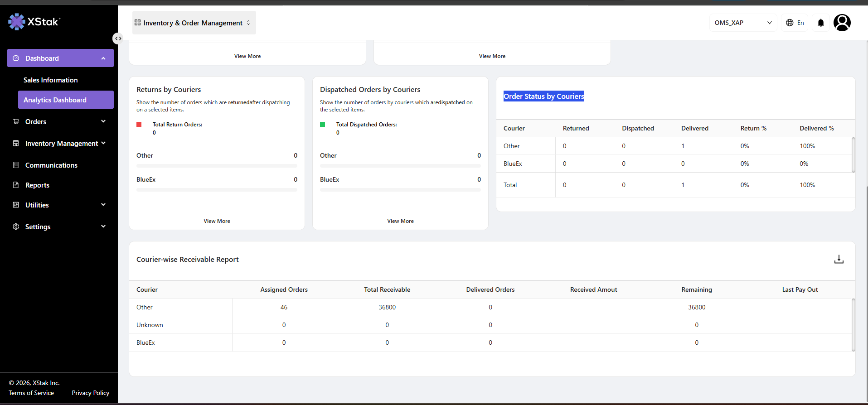Click View More under Dispatched Orders by Couriers
The height and width of the screenshot is (405, 868).
pyautogui.click(x=400, y=221)
